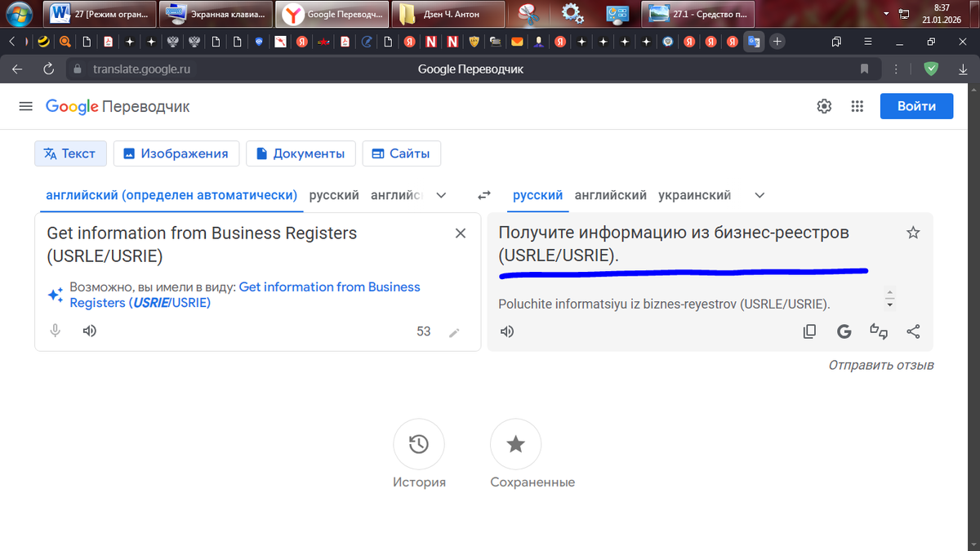The height and width of the screenshot is (551, 980).
Task: Apply the suggested USRIE/USRIE correction
Action: tap(245, 295)
